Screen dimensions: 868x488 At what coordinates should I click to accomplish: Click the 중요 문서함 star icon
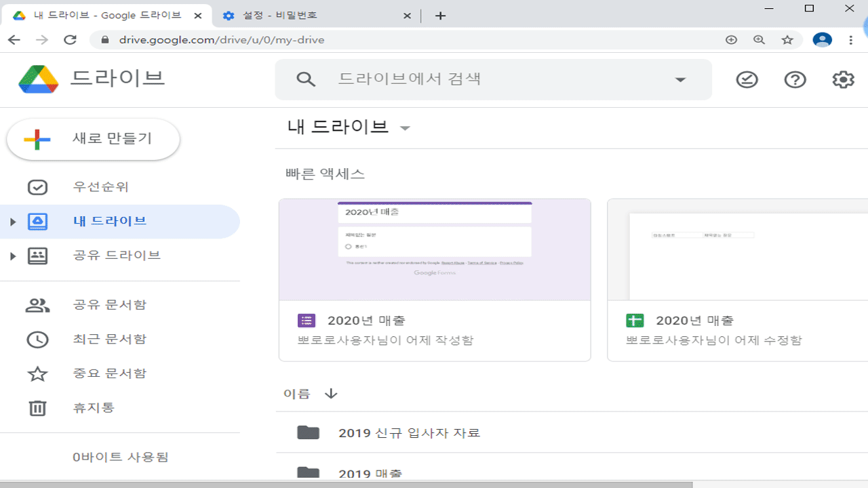(x=37, y=373)
